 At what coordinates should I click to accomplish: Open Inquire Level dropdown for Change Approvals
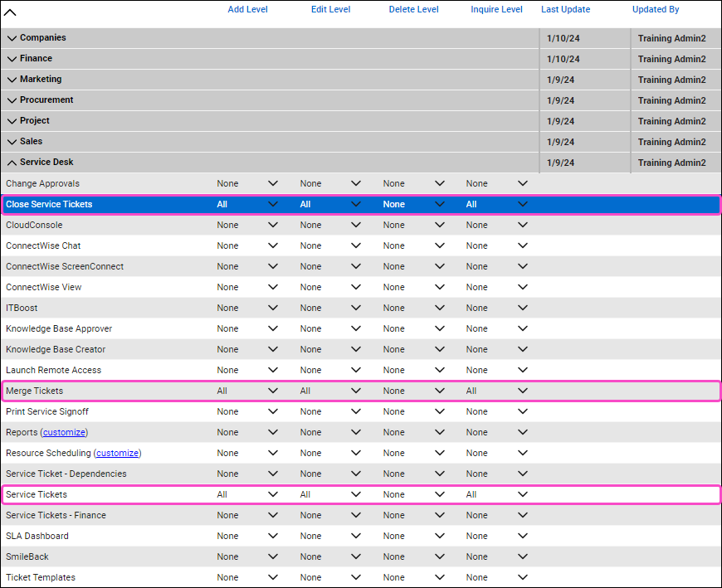click(x=522, y=183)
